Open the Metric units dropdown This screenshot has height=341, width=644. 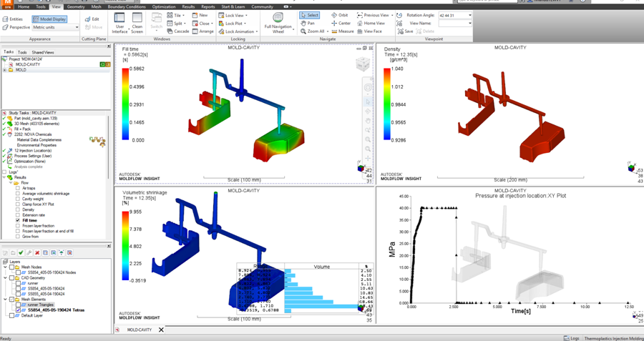(x=55, y=27)
